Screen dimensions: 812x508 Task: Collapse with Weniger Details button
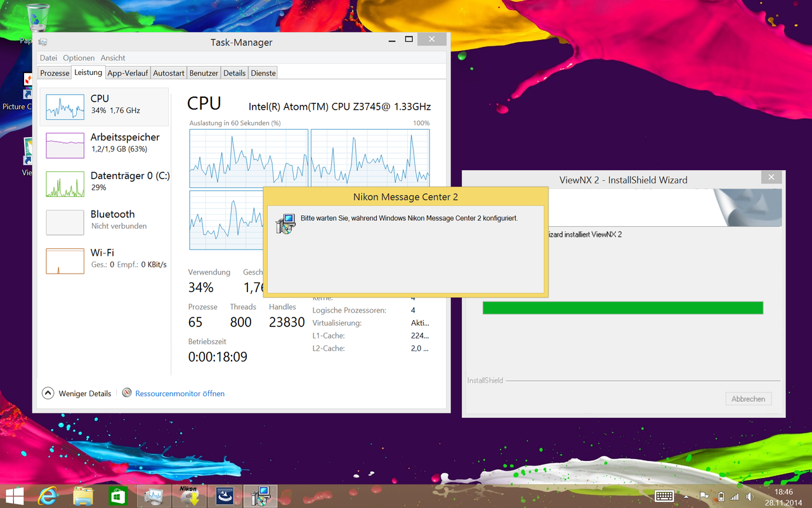point(77,394)
